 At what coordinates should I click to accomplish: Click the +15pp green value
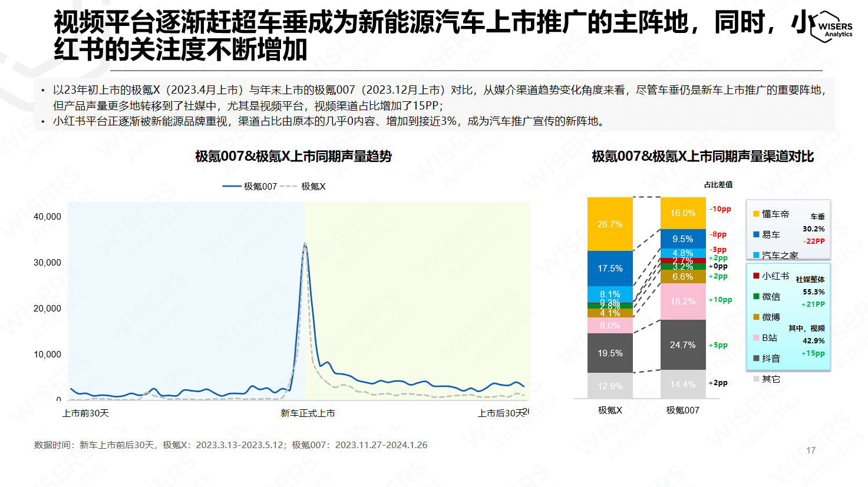coord(813,353)
